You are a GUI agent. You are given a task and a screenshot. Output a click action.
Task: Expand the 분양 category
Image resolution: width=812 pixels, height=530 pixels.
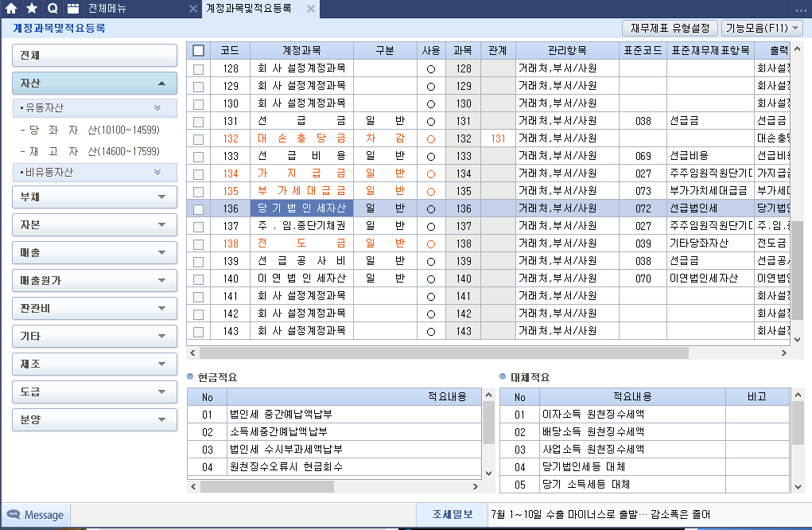[x=95, y=419]
